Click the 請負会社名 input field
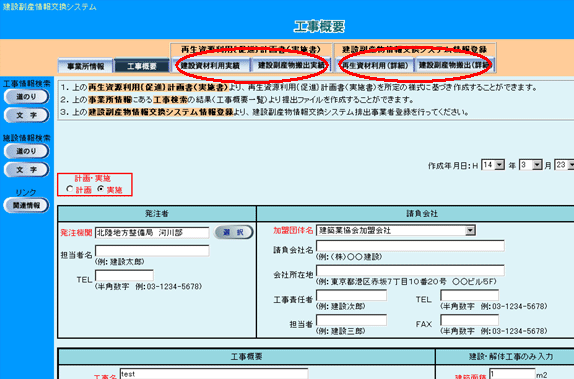 [x=410, y=246]
